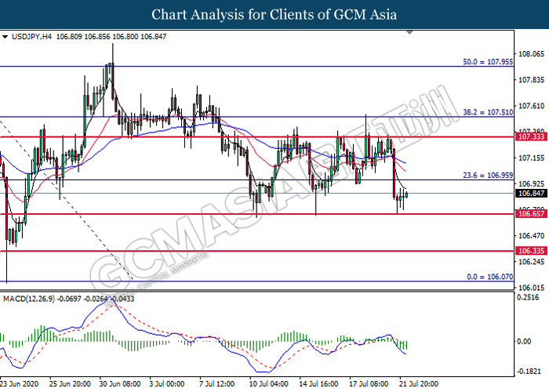Click the chart title mentioning GCM Asia
549x392 pixels.
[x=274, y=15]
